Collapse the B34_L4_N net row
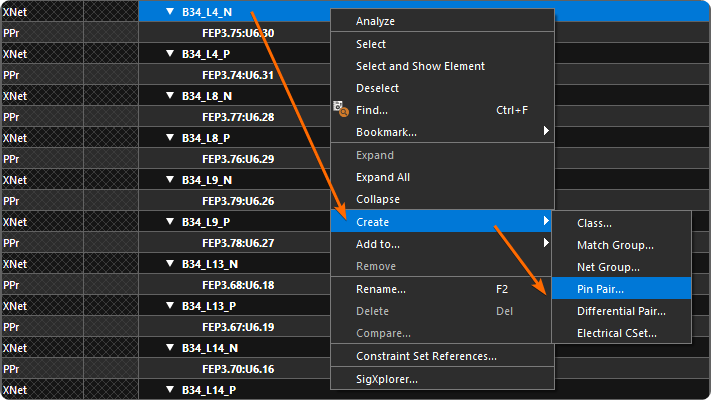Image resolution: width=711 pixels, height=400 pixels. 171,13
